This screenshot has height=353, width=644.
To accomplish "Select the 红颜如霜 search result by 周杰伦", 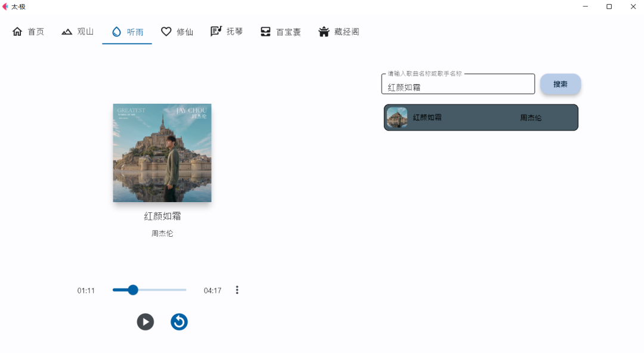I will click(480, 117).
